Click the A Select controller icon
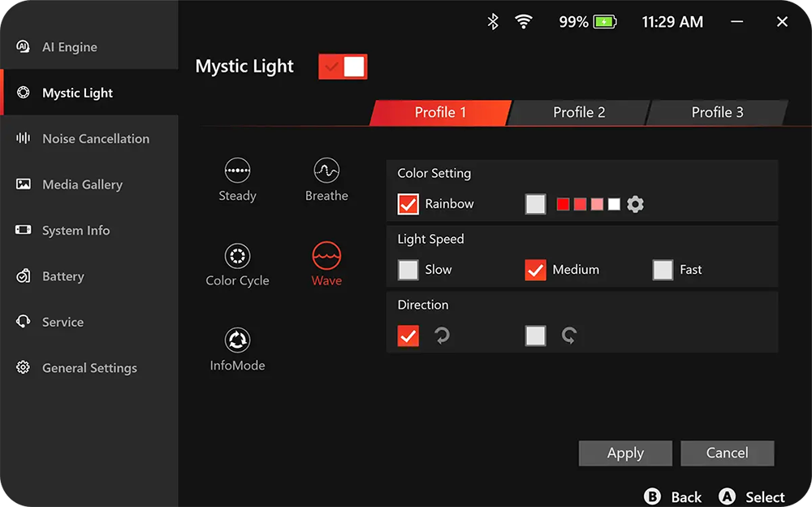812x507 pixels. pos(727,496)
